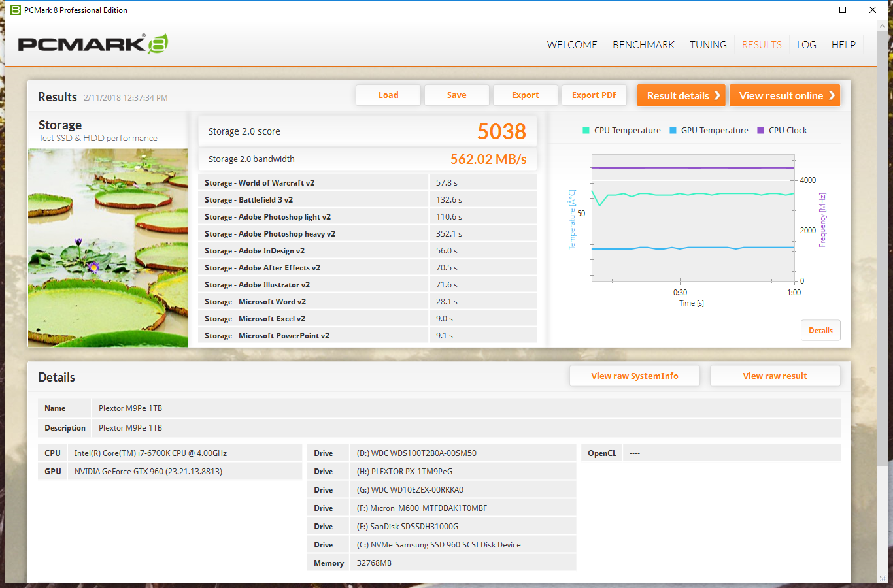The width and height of the screenshot is (893, 588).
Task: Switch to the BENCHMARK tab
Action: point(643,44)
